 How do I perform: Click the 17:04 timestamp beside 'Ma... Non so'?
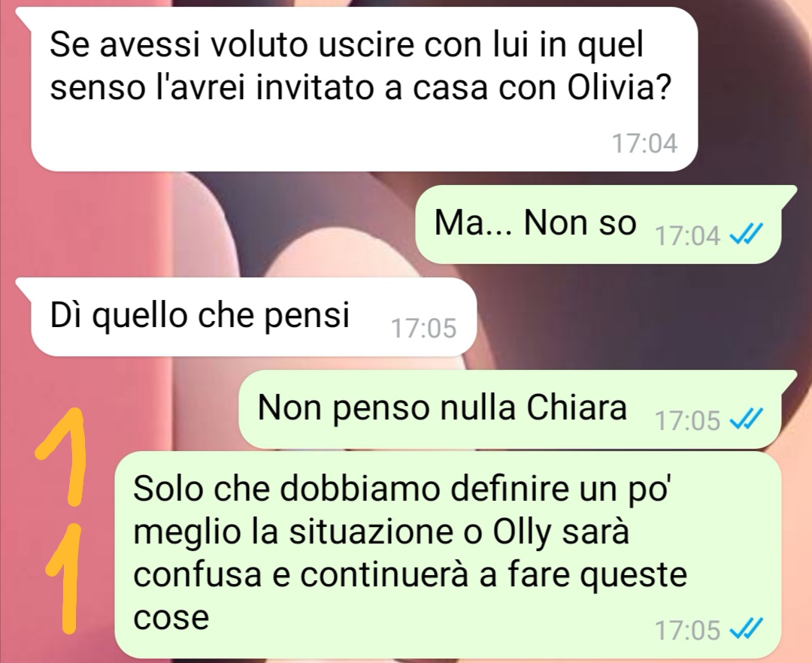tap(687, 236)
